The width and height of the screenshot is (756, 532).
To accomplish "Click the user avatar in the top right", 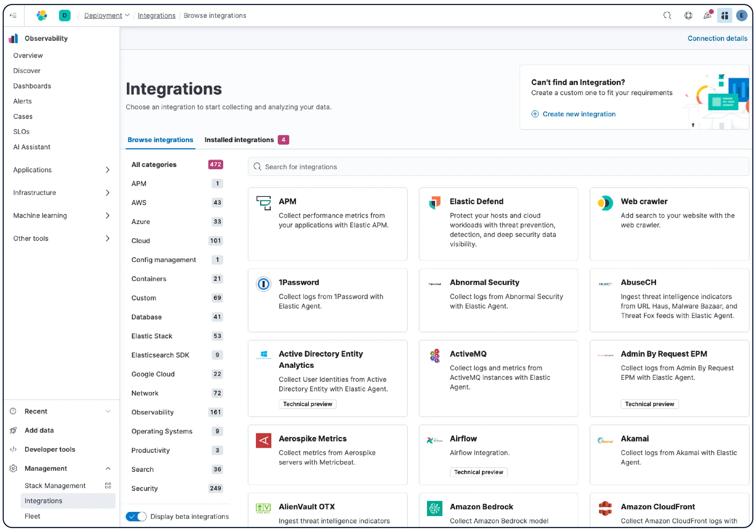I will pos(741,15).
